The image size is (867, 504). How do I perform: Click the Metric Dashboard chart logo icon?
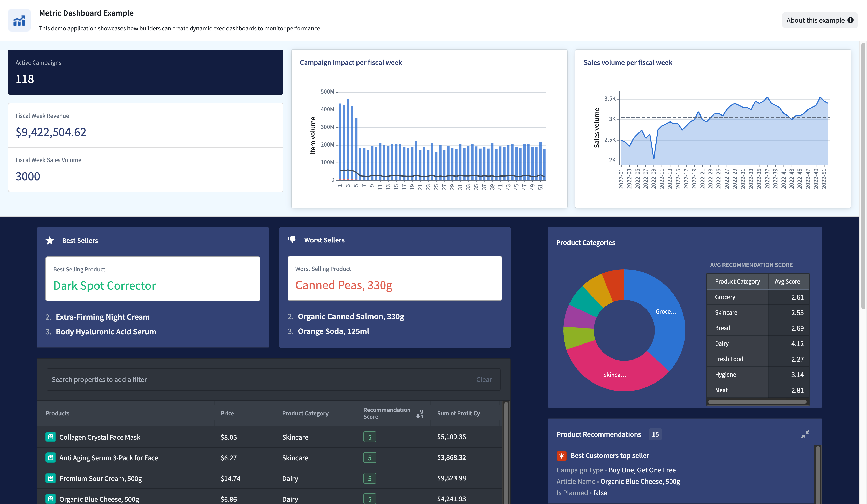pyautogui.click(x=19, y=20)
